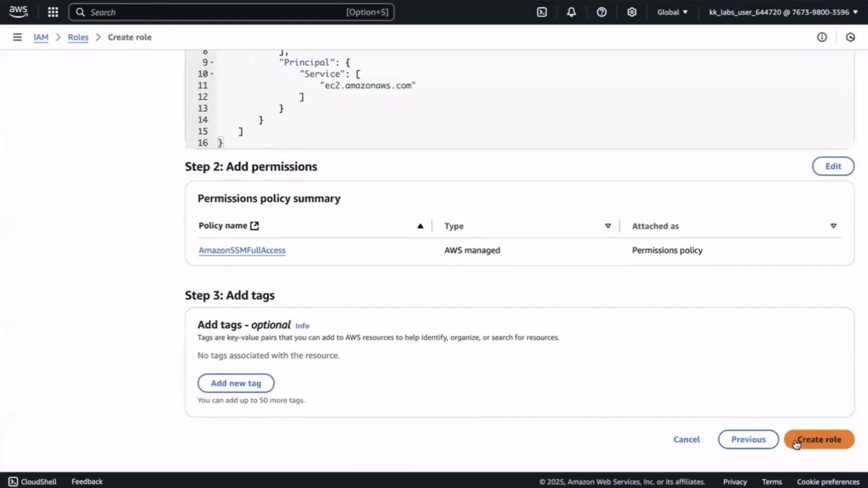Collapse JSON line 10 Service block

click(x=212, y=74)
